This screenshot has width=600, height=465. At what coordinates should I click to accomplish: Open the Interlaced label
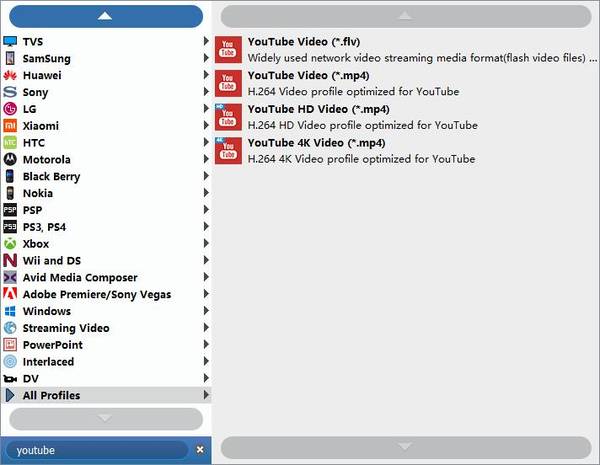tap(48, 362)
